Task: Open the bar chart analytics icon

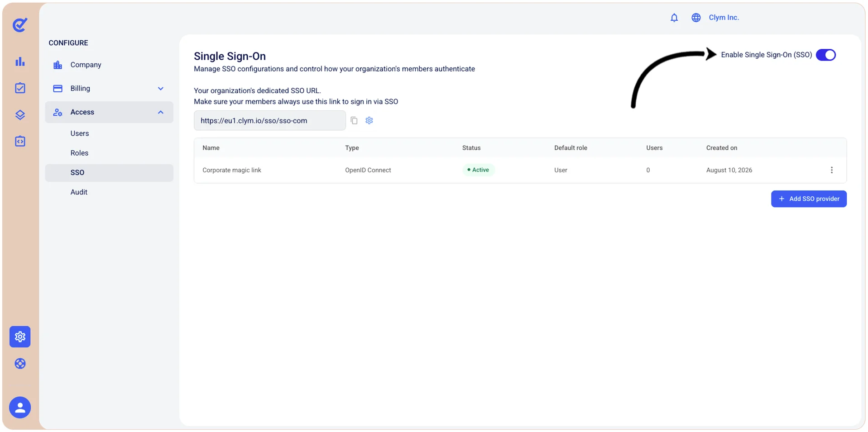Action: 20,62
